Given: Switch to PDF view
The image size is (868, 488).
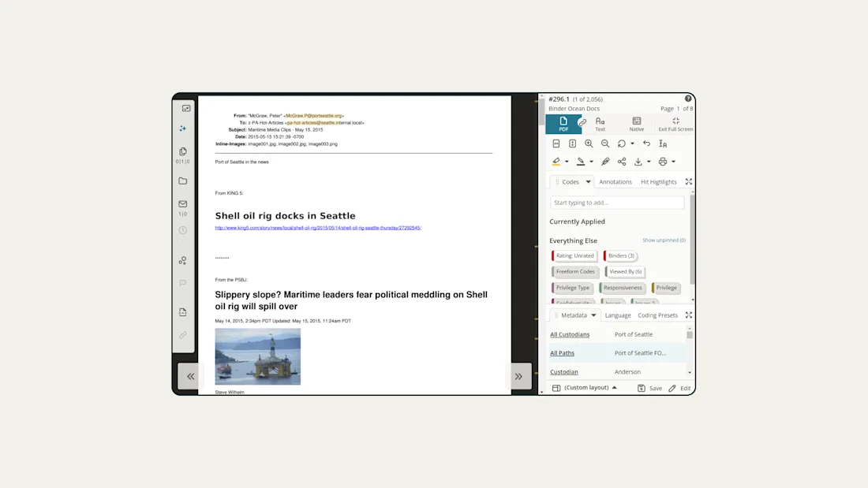Looking at the screenshot, I should [x=563, y=124].
